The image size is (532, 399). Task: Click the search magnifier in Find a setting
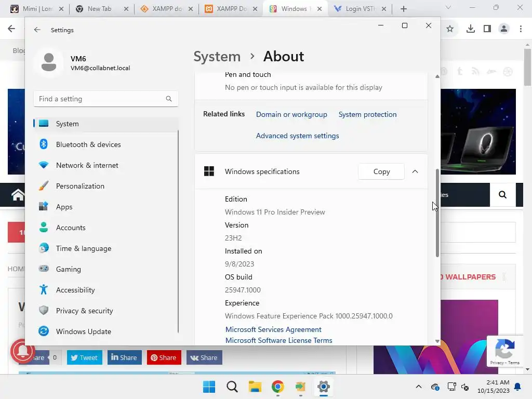coord(169,99)
